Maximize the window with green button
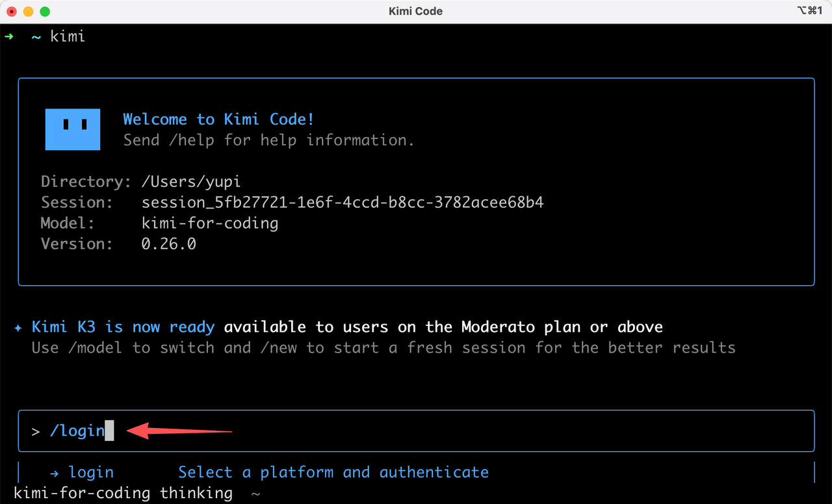The image size is (832, 504). click(x=44, y=12)
